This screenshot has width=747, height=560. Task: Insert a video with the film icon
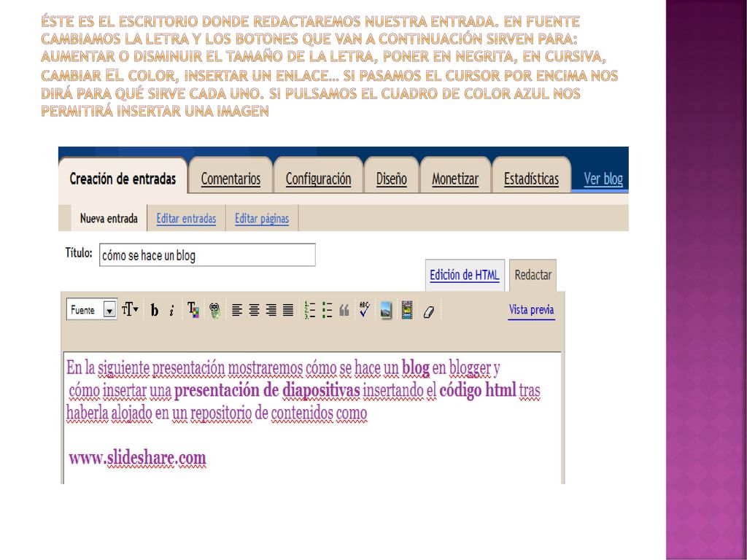click(407, 310)
